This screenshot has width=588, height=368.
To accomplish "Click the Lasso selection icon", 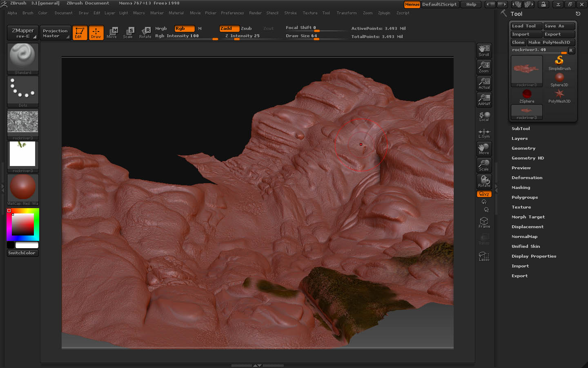I will pos(484,256).
